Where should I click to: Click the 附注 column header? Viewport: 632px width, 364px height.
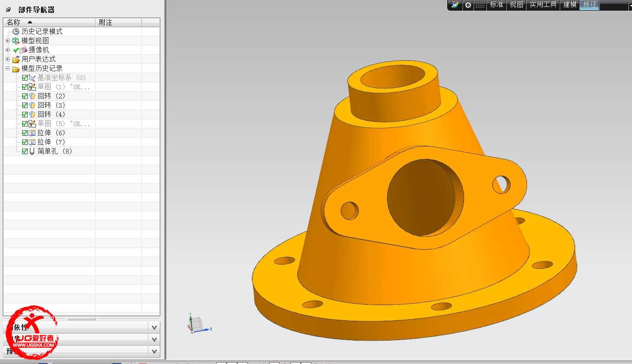point(118,22)
